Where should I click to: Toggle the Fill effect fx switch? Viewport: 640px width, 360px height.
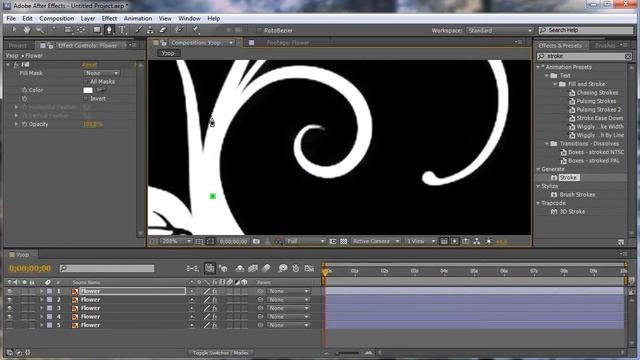(16, 64)
